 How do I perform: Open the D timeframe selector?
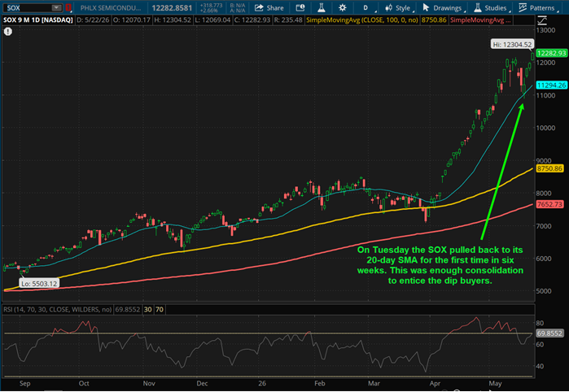coord(366,7)
